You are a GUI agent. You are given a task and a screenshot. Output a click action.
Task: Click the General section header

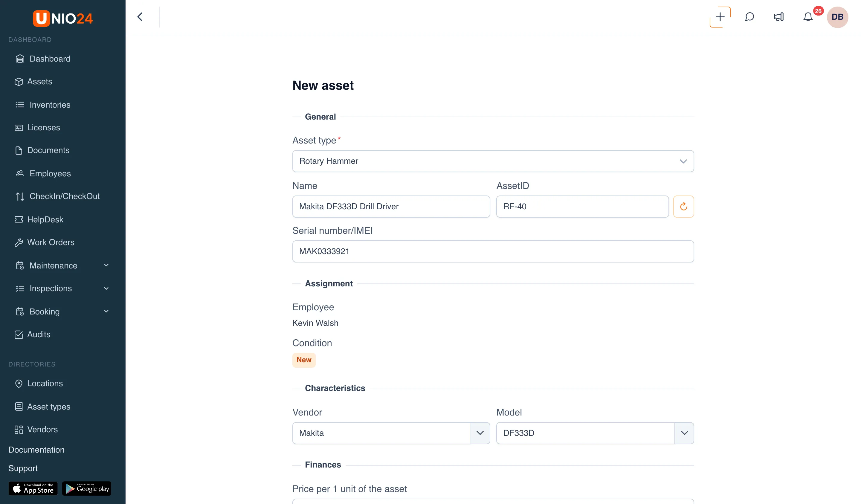click(320, 117)
